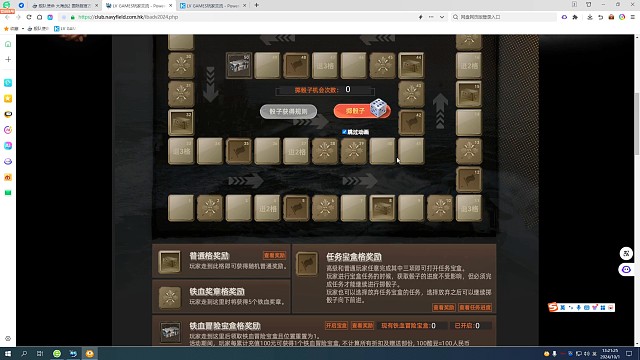The width and height of the screenshot is (640, 360).
Task: Click the mission flag tile 48
Action: [x=296, y=65]
